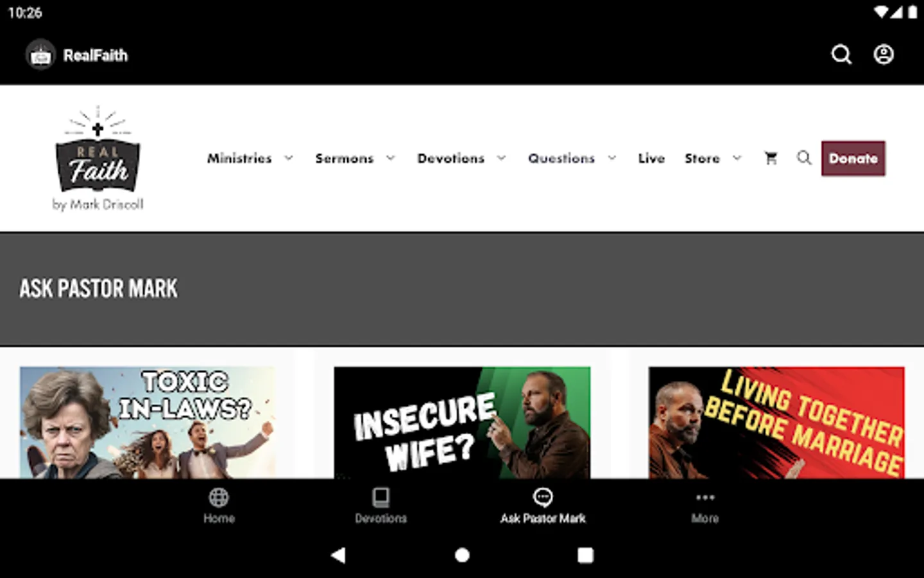Viewport: 924px width, 578px height.
Task: Open search from the top app bar
Action: coord(841,55)
